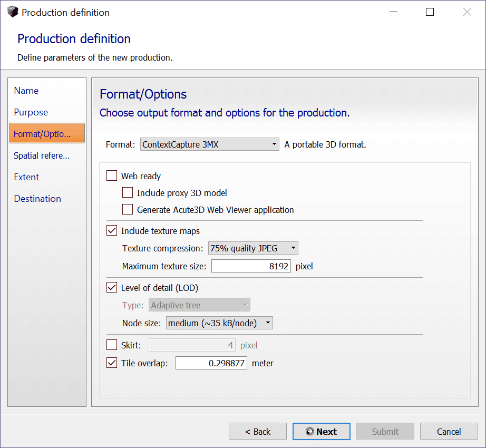Check Include proxy 3D model option
This screenshot has width=486, height=448.
tap(128, 192)
